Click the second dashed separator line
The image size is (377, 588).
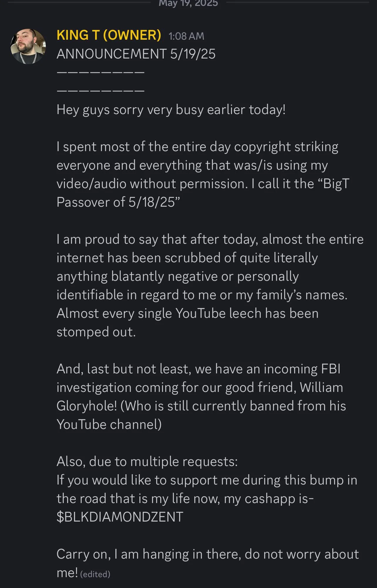tap(100, 91)
